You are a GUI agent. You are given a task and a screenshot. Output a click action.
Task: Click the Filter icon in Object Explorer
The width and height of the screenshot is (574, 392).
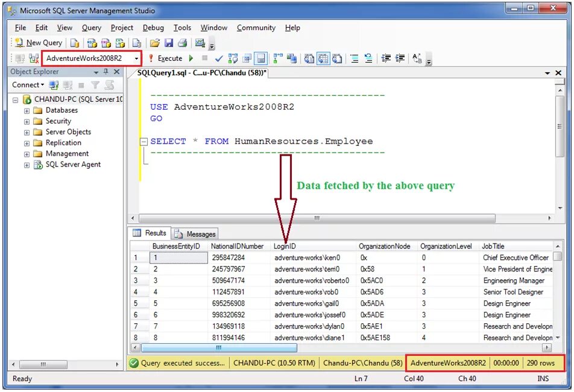95,85
